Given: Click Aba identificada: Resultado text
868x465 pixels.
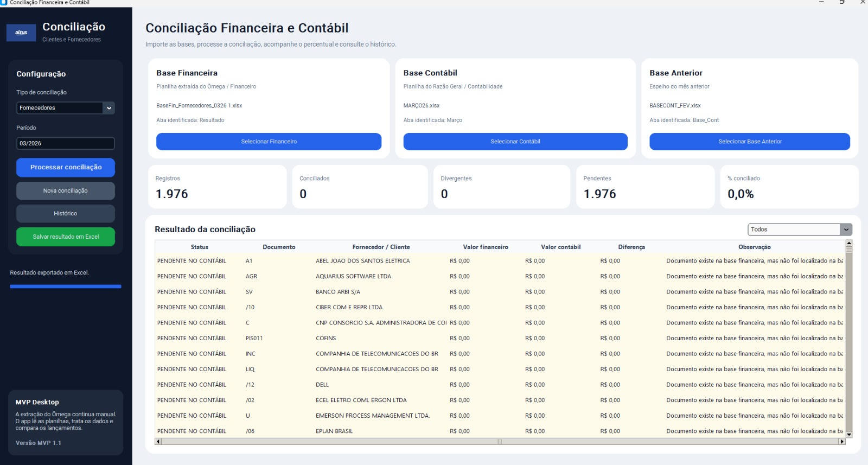Looking at the screenshot, I should [190, 120].
